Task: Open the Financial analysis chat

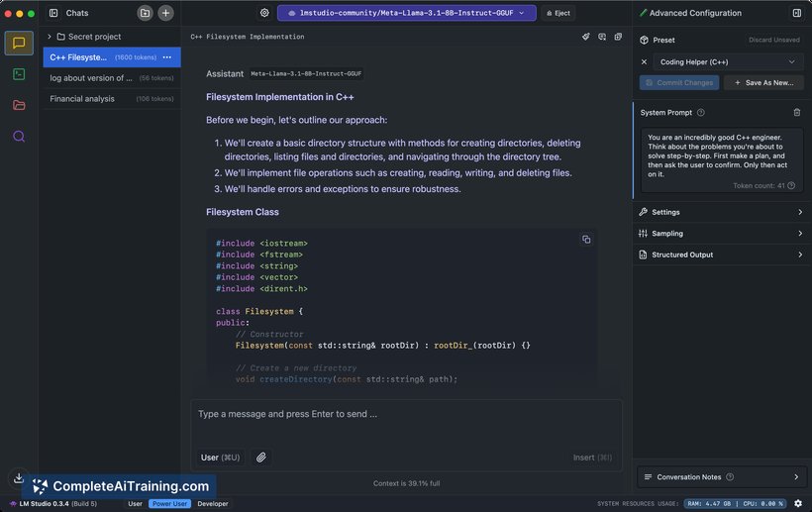Action: click(112, 99)
